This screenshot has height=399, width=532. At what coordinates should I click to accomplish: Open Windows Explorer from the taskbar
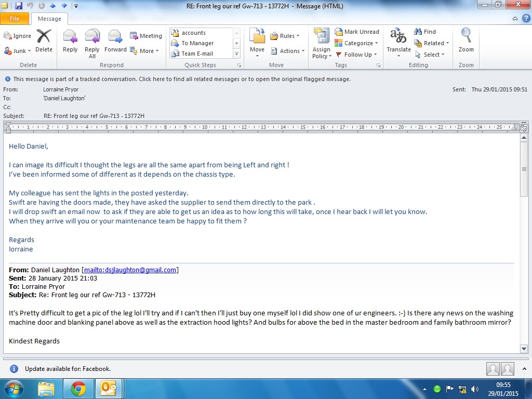click(46, 389)
